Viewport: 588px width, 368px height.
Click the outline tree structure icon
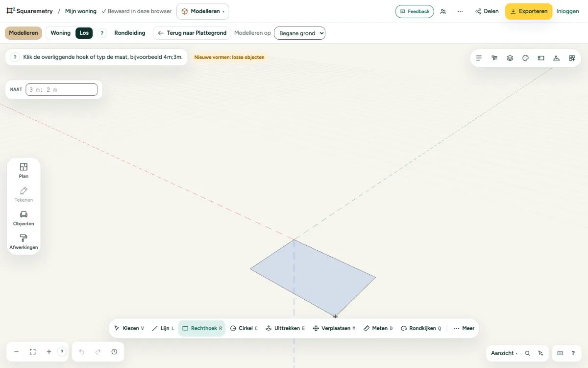point(494,58)
